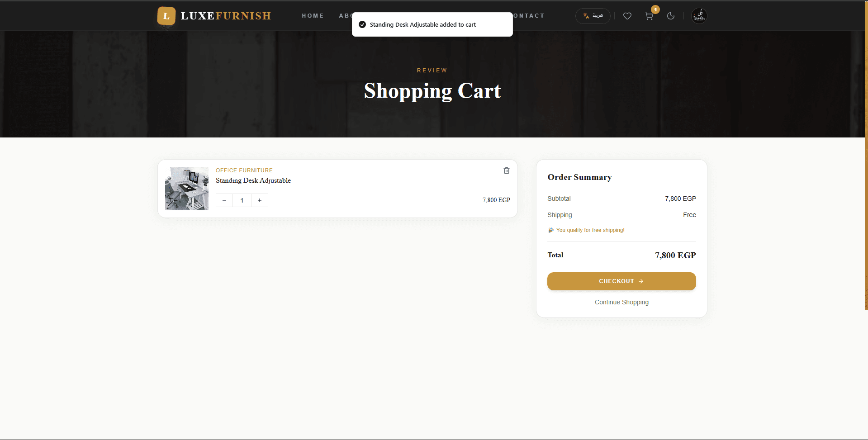This screenshot has width=868, height=440.
Task: Click the Checkout button
Action: pyautogui.click(x=621, y=281)
